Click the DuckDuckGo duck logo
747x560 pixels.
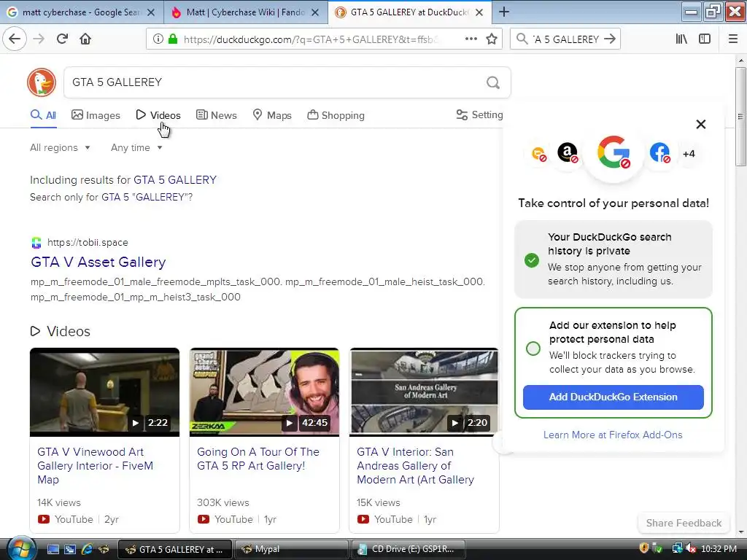42,82
